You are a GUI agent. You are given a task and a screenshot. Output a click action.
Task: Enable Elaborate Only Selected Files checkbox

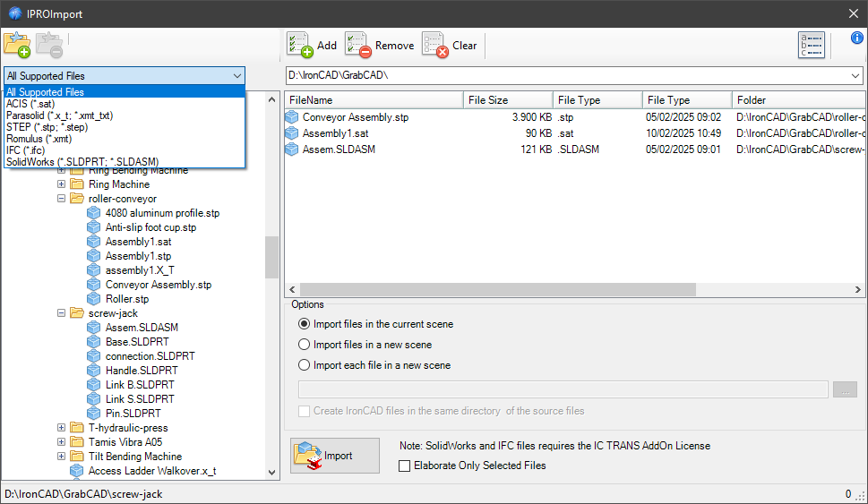[405, 466]
